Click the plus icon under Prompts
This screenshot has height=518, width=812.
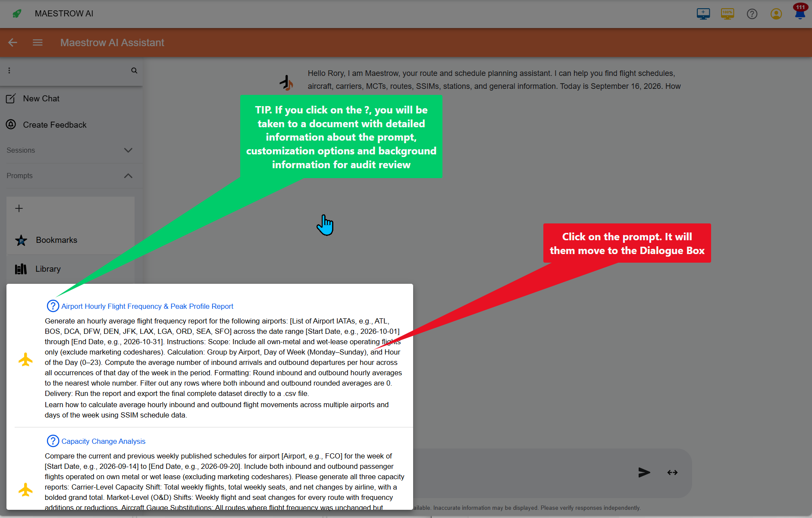19,208
